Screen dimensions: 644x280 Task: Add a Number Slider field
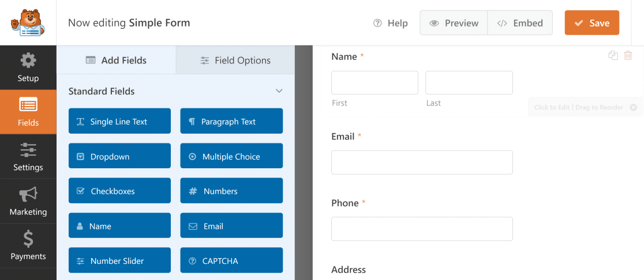119,260
